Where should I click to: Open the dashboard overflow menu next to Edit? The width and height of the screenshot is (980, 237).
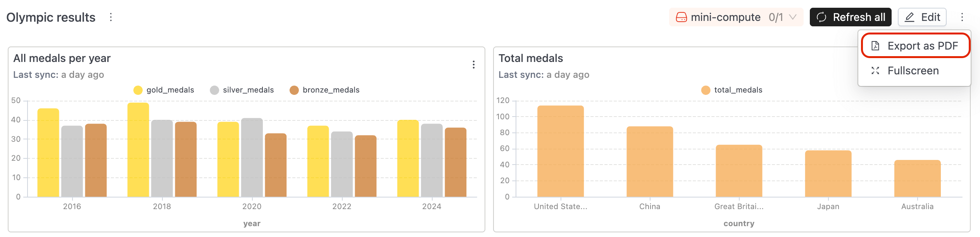962,17
